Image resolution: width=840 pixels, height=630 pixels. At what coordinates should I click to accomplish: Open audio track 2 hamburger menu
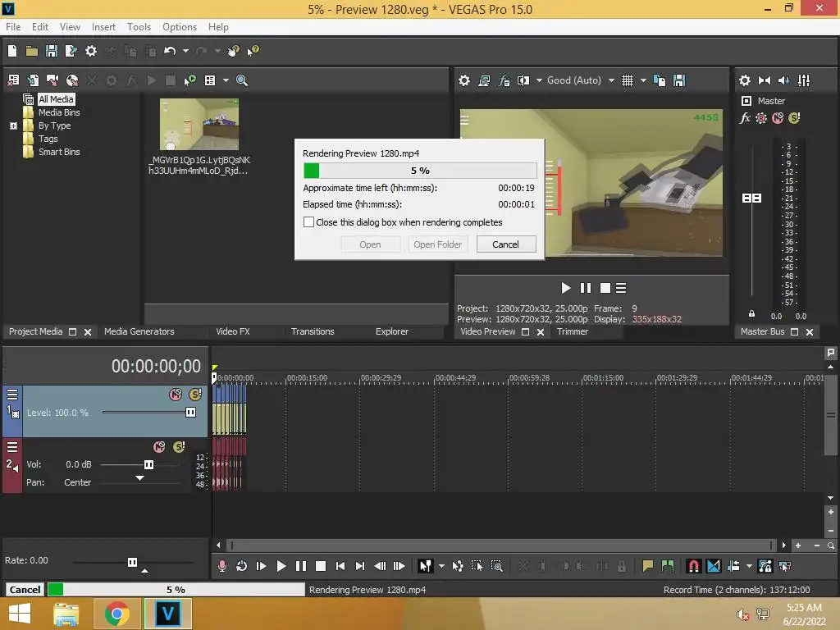12,447
